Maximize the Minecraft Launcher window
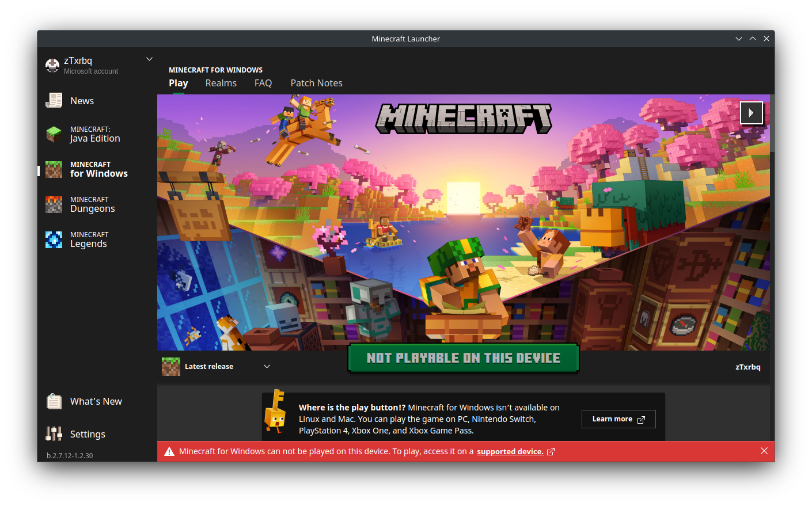Screen dimensions: 812x506 pyautogui.click(x=753, y=39)
